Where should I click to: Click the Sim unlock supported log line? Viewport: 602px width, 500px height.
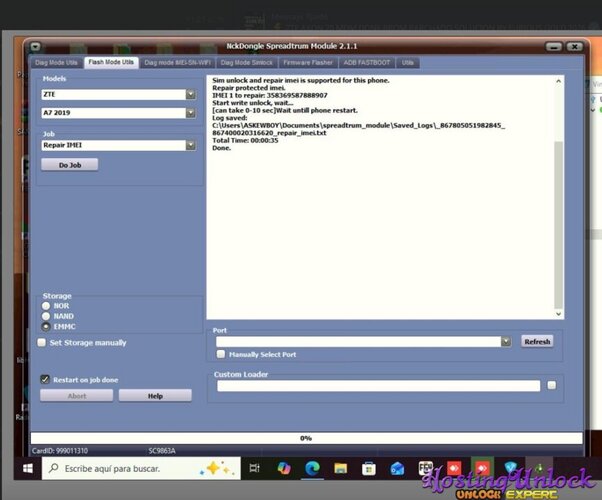(301, 80)
